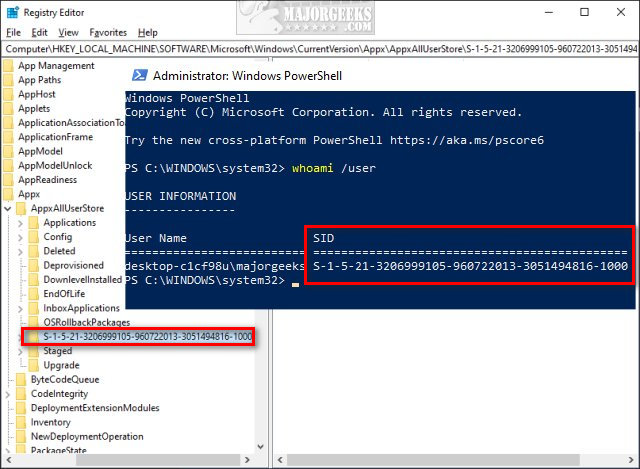This screenshot has height=469, width=640.
Task: Select the Upgrade key
Action: tap(61, 365)
